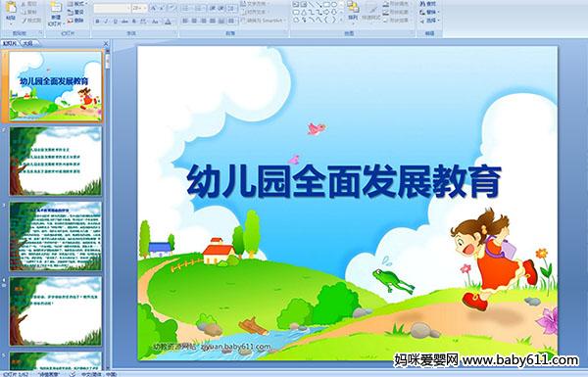
Task: Click the Convert to SmartArt button
Action: click(x=263, y=21)
